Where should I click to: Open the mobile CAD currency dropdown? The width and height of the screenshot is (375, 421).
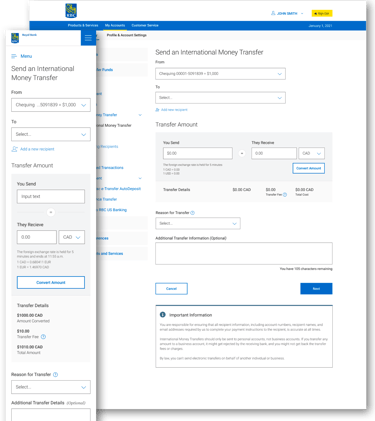pyautogui.click(x=72, y=237)
